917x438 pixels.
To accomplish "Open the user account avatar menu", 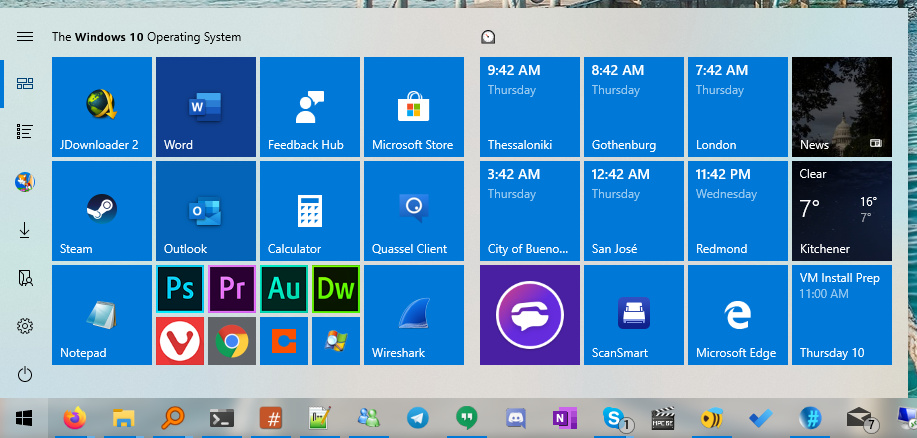I will [x=25, y=182].
